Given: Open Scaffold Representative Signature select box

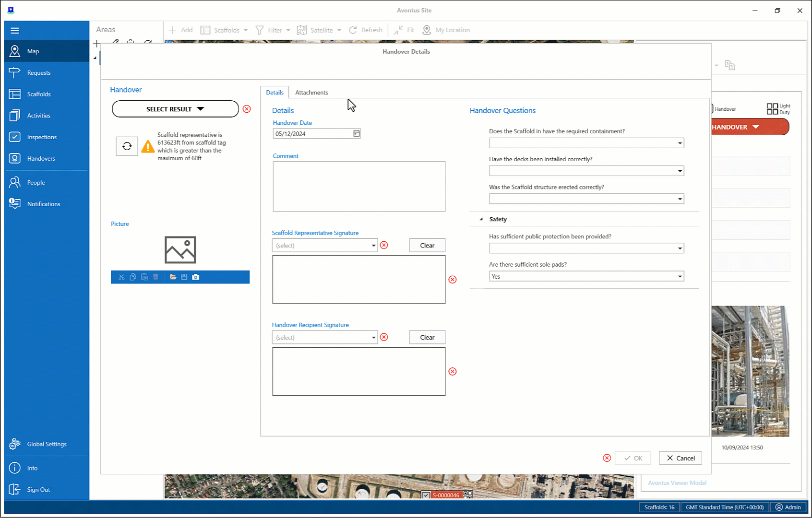Looking at the screenshot, I should point(325,246).
